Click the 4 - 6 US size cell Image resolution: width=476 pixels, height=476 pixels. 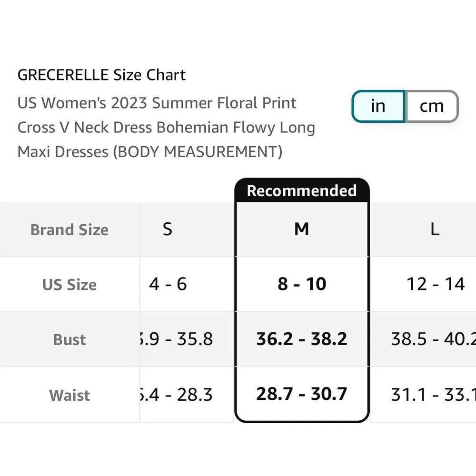168,284
